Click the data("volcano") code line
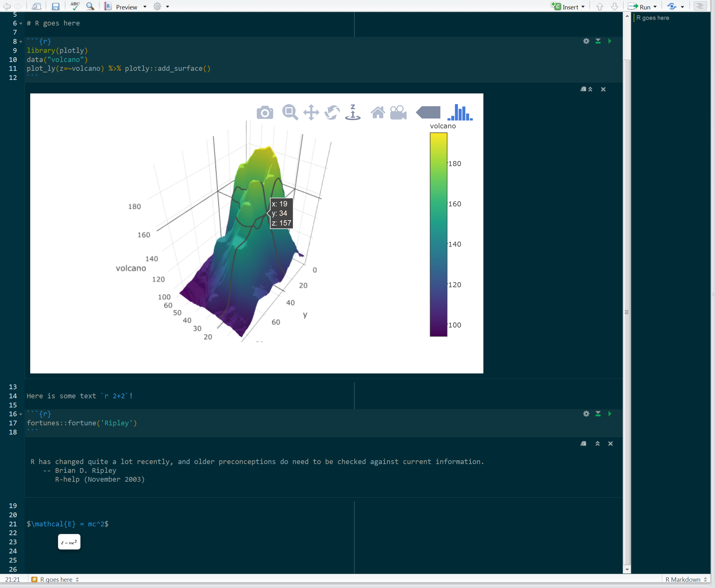This screenshot has width=715, height=588. point(57,59)
